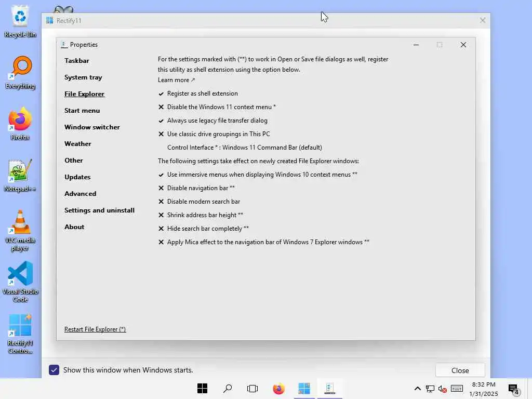The width and height of the screenshot is (532, 399).
Task: Toggle Hide search bar completely
Action: [204, 229]
